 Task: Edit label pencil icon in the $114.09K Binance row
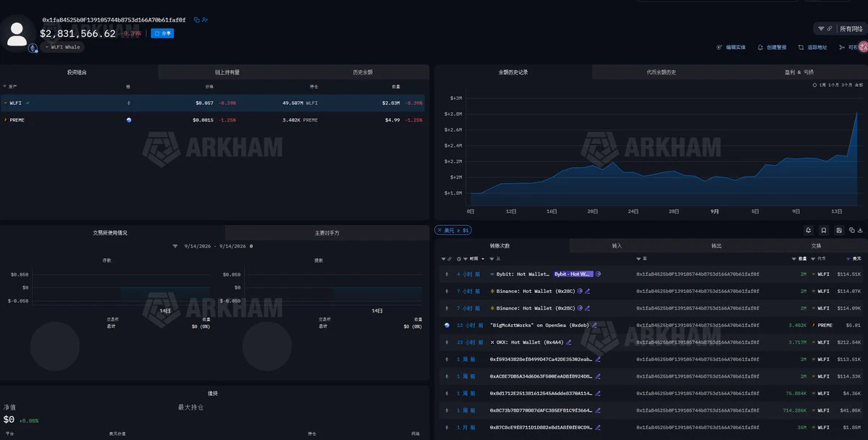click(587, 308)
